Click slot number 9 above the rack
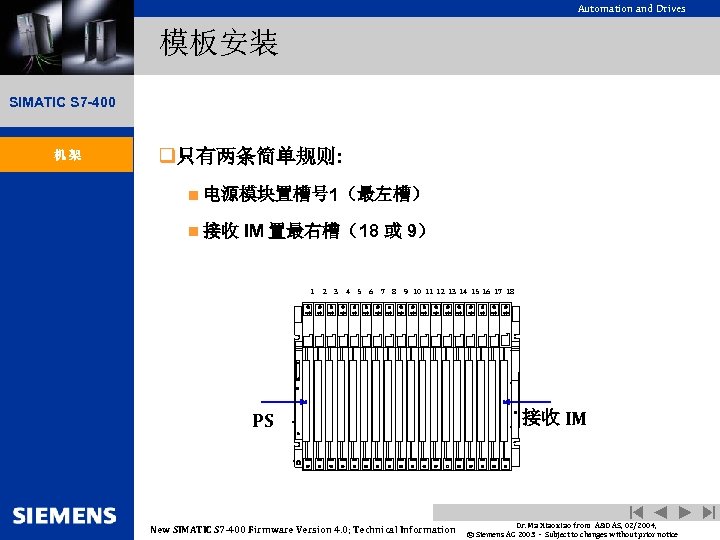Viewport: 720px width, 540px height. [406, 292]
